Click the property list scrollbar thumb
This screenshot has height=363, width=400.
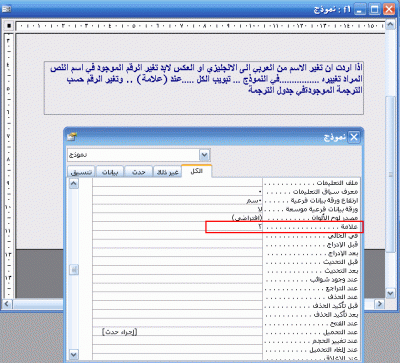[x=74, y=269]
